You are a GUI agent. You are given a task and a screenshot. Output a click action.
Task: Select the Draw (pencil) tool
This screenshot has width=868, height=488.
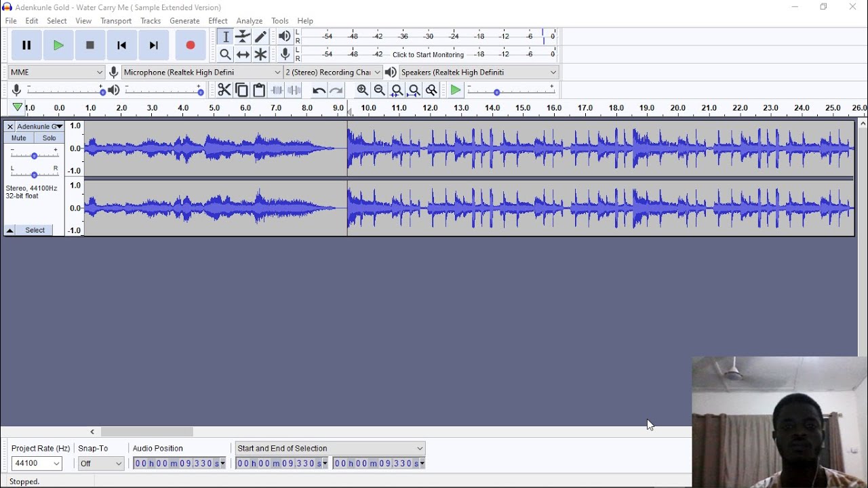(x=261, y=37)
